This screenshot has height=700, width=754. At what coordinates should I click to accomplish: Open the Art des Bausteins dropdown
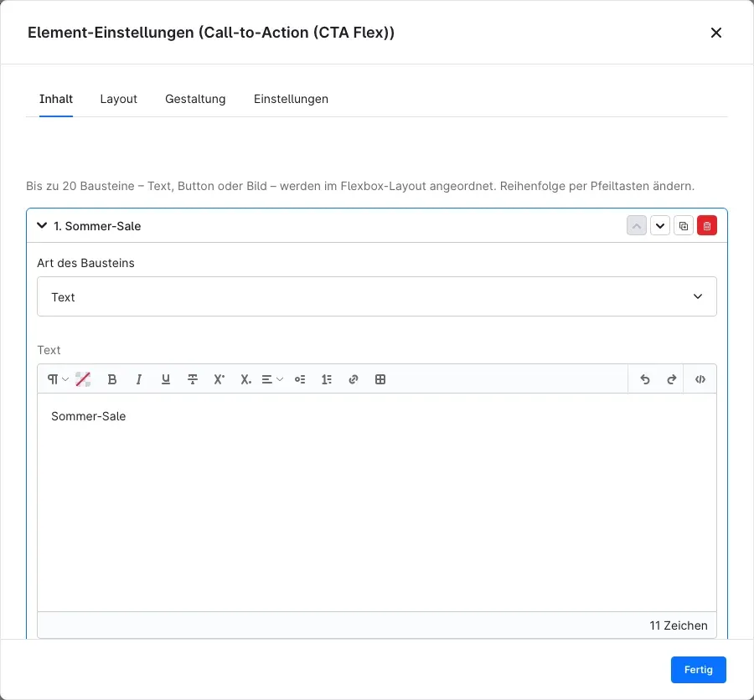tap(376, 296)
